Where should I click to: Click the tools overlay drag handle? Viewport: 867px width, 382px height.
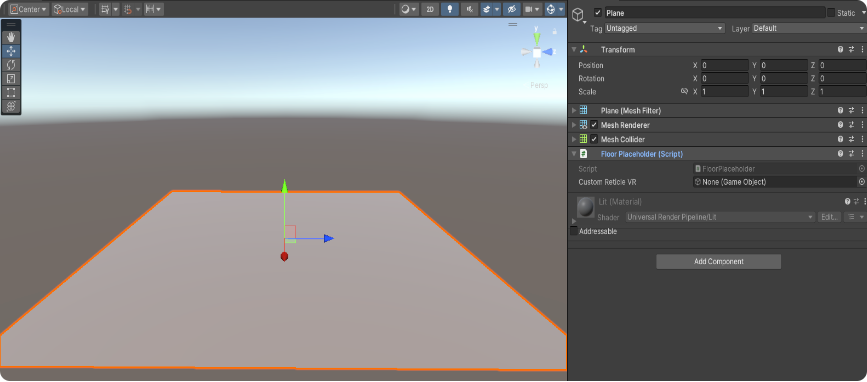(x=11, y=25)
